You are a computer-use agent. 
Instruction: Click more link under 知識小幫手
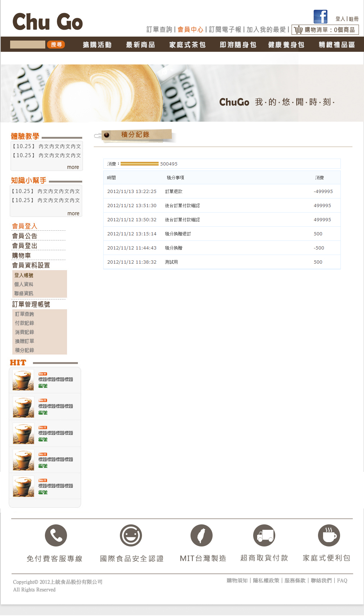(x=73, y=213)
